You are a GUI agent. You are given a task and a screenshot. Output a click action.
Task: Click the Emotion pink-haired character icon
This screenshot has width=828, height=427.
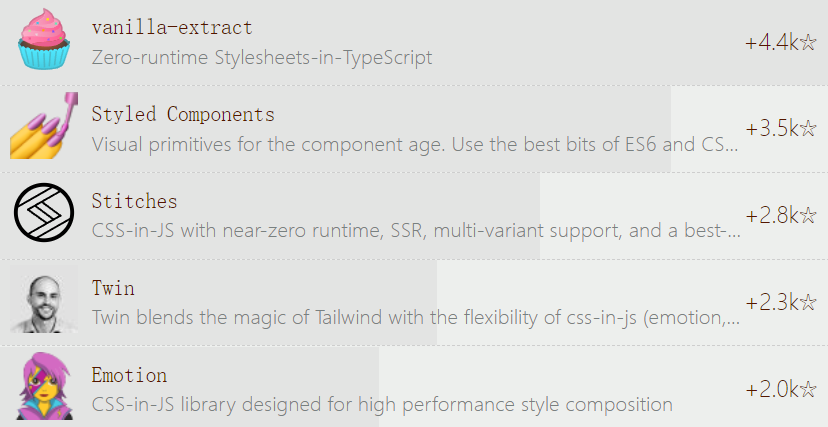point(45,387)
